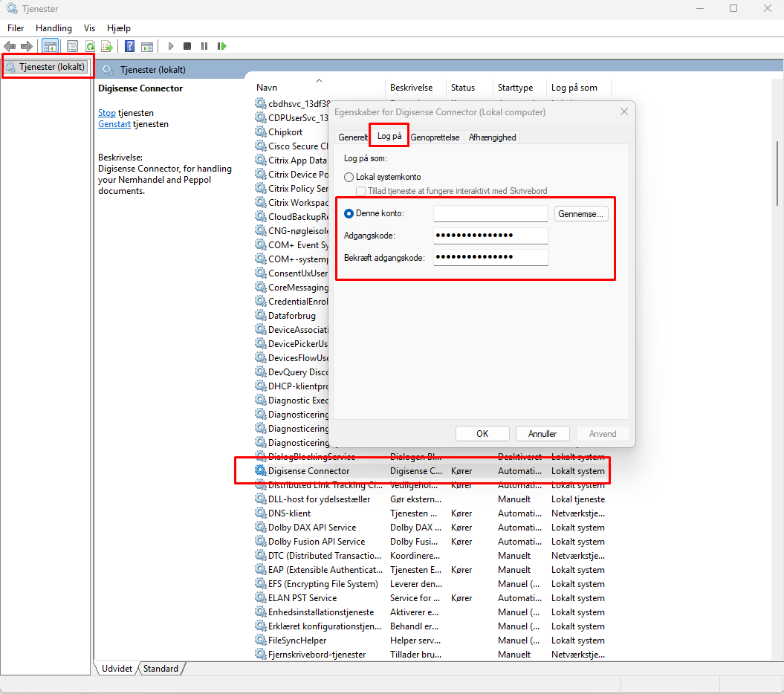Screen dimensions: 784x694
Task: Select the Fjernskrivebord-tjenester service
Action: click(317, 654)
